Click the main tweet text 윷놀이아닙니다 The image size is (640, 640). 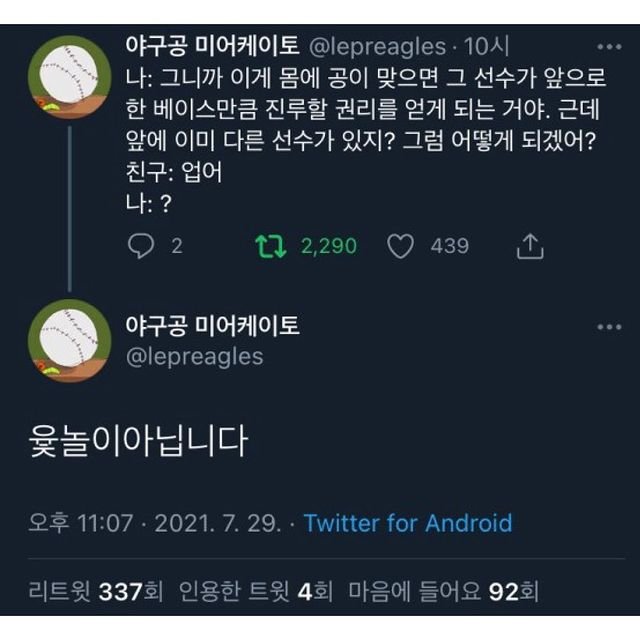pos(139,440)
